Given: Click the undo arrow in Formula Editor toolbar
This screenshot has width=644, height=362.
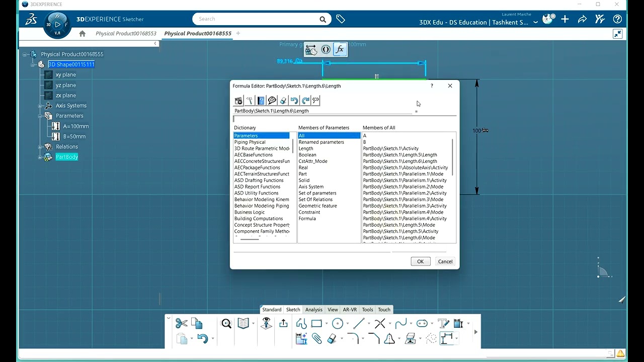Looking at the screenshot, I should click(x=294, y=101).
